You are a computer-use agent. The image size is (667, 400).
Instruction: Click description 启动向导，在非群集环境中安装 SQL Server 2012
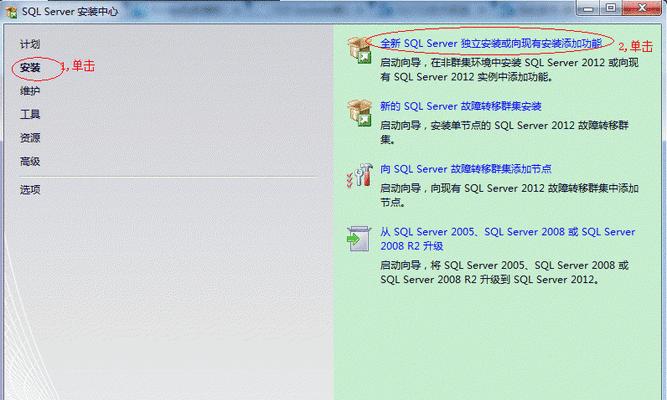coord(509,70)
